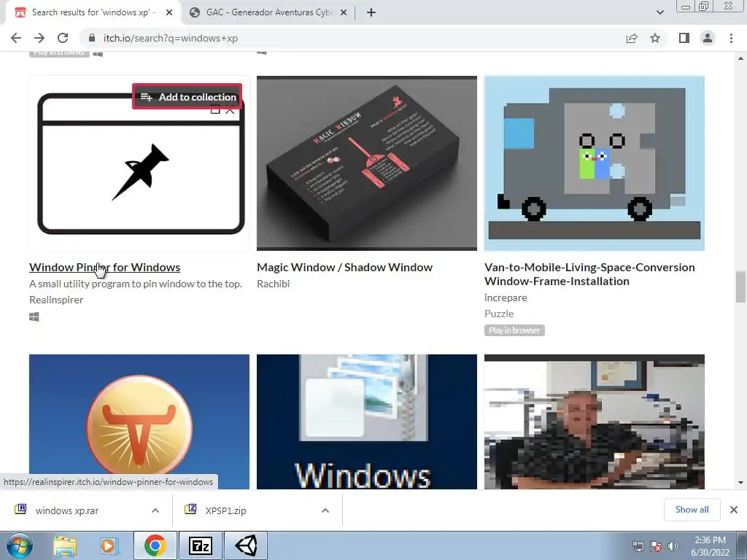The height and width of the screenshot is (560, 747).
Task: Expand options for XPSP1.zip download
Action: 325,510
